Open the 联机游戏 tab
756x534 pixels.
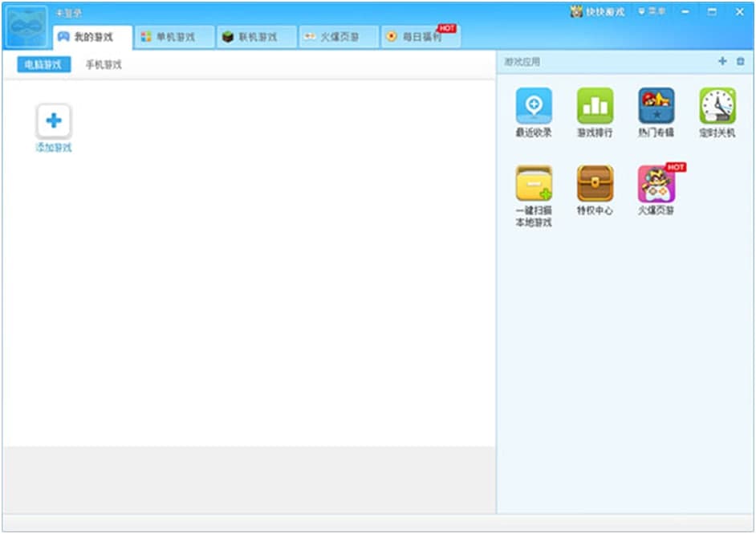tap(257, 37)
